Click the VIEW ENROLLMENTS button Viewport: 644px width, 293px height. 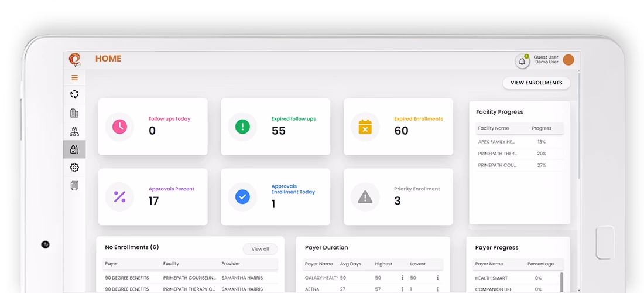point(536,83)
